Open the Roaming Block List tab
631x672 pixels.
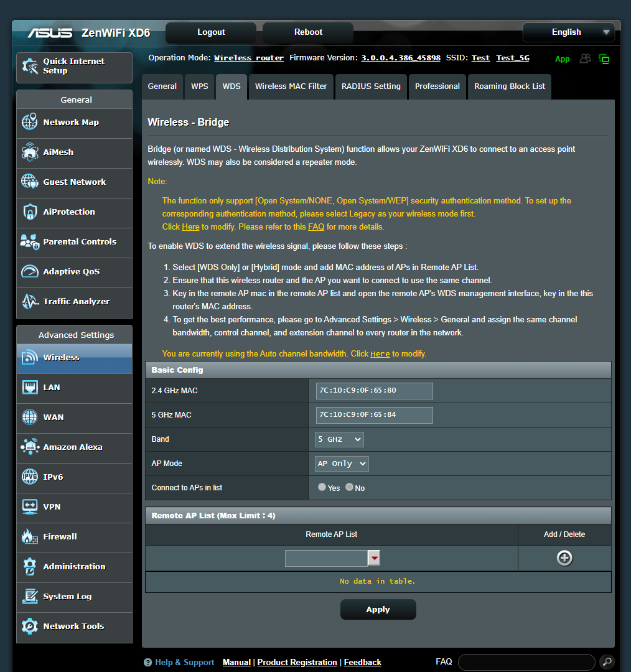coord(509,86)
